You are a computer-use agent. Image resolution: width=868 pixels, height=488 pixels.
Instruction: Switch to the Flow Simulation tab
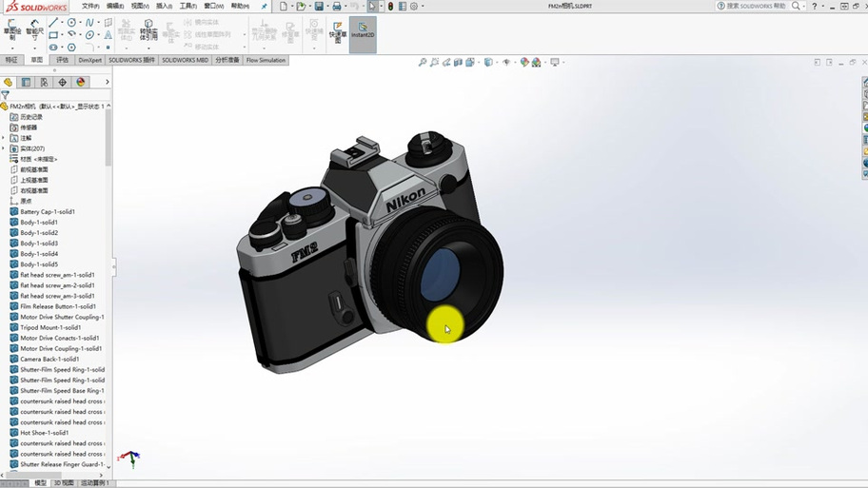coord(266,60)
